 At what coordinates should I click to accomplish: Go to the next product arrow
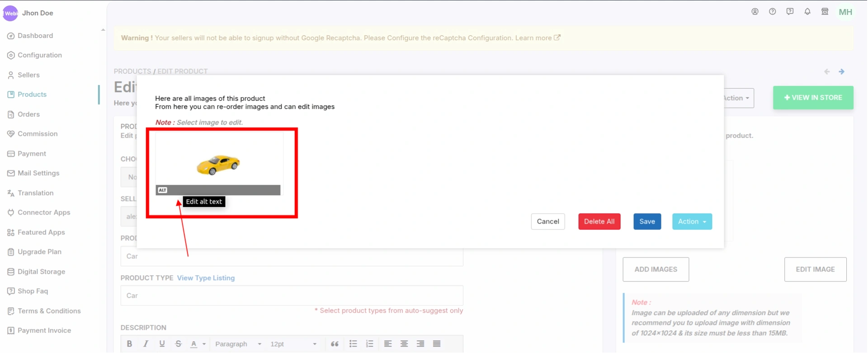coord(841,72)
